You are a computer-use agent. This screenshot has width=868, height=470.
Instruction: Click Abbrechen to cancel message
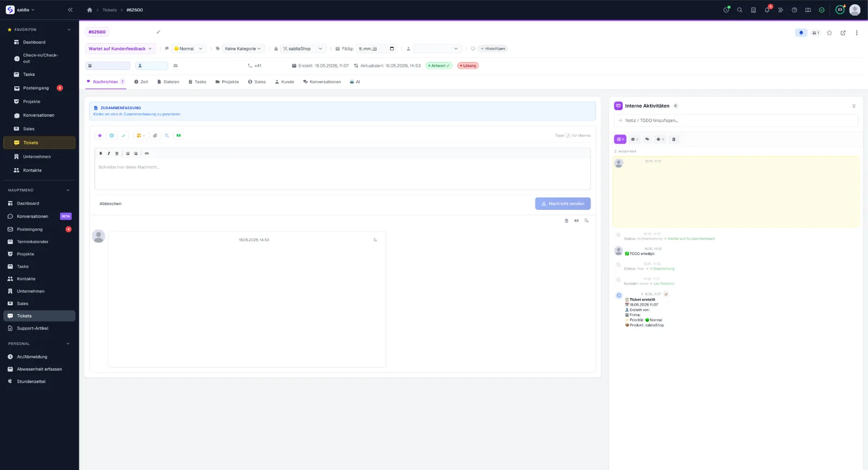[111, 204]
